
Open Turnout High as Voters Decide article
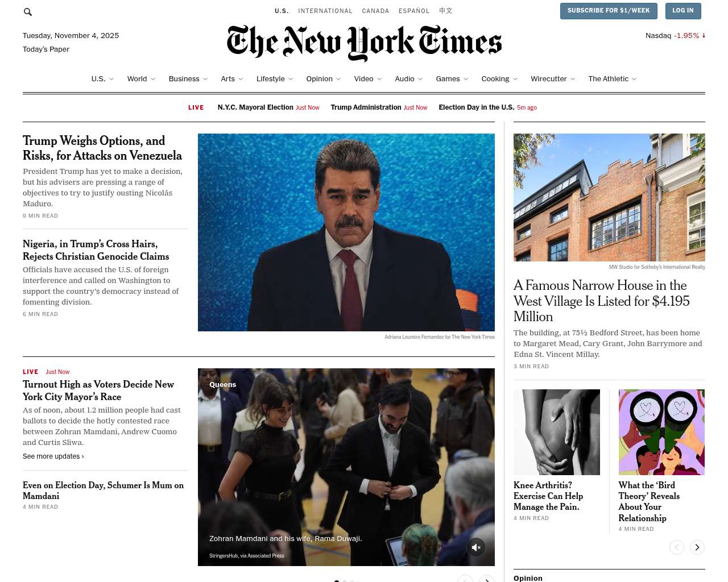[x=98, y=390]
